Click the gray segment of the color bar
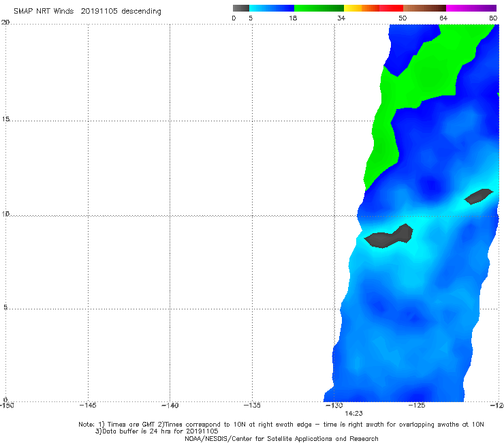Screen dimensions: 504x443 240,8
